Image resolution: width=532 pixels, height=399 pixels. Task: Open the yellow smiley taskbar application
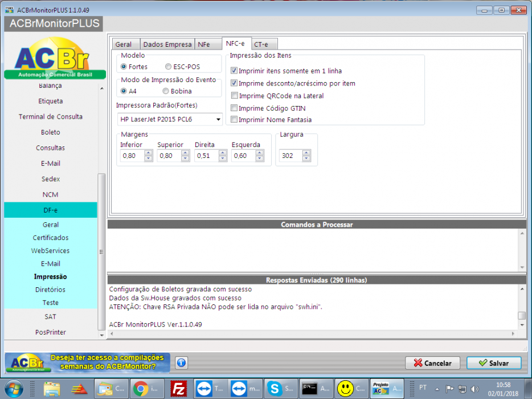(x=351, y=389)
